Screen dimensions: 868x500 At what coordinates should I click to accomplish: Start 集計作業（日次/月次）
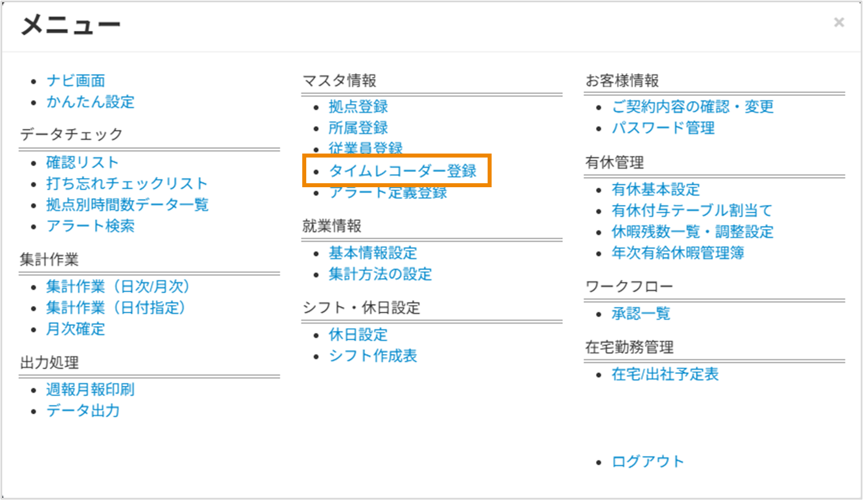point(119,287)
